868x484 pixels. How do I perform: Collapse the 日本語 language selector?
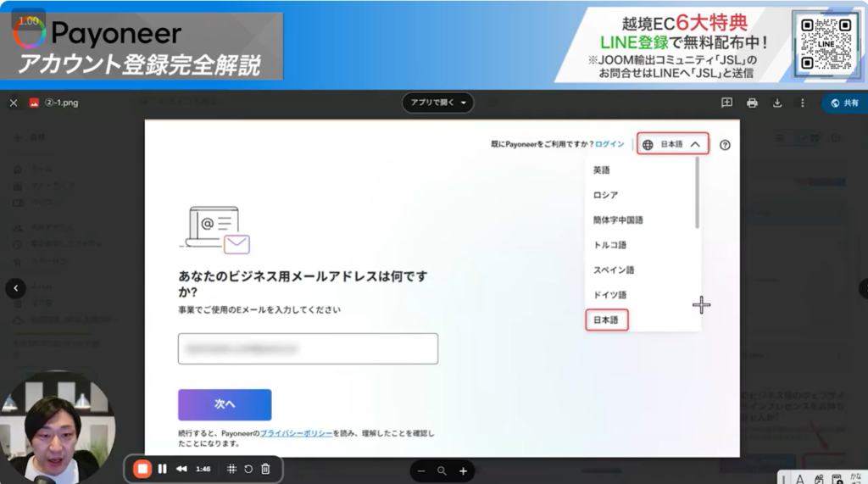coord(672,144)
